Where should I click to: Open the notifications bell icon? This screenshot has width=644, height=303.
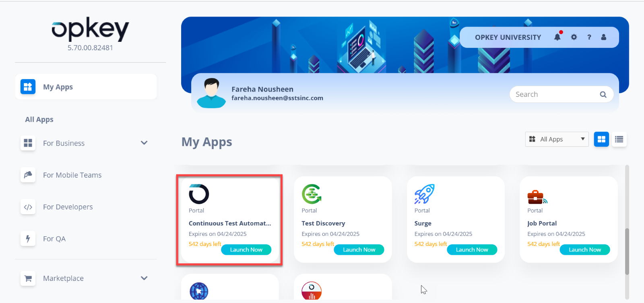click(x=557, y=37)
